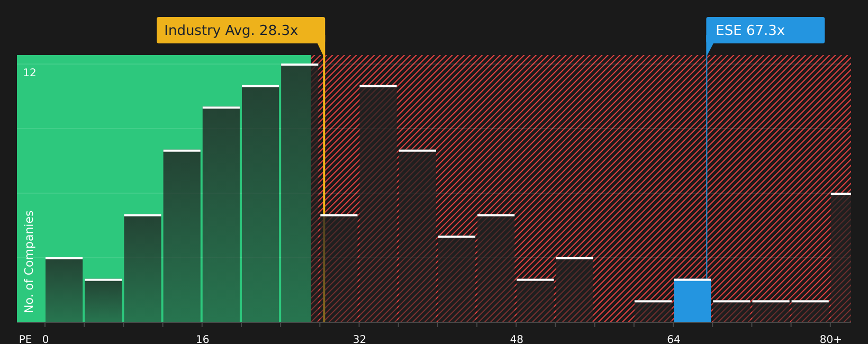Viewport: 868px width, 344px height.
Task: Select the bar for PE 8 to 12
Action: coord(142,268)
